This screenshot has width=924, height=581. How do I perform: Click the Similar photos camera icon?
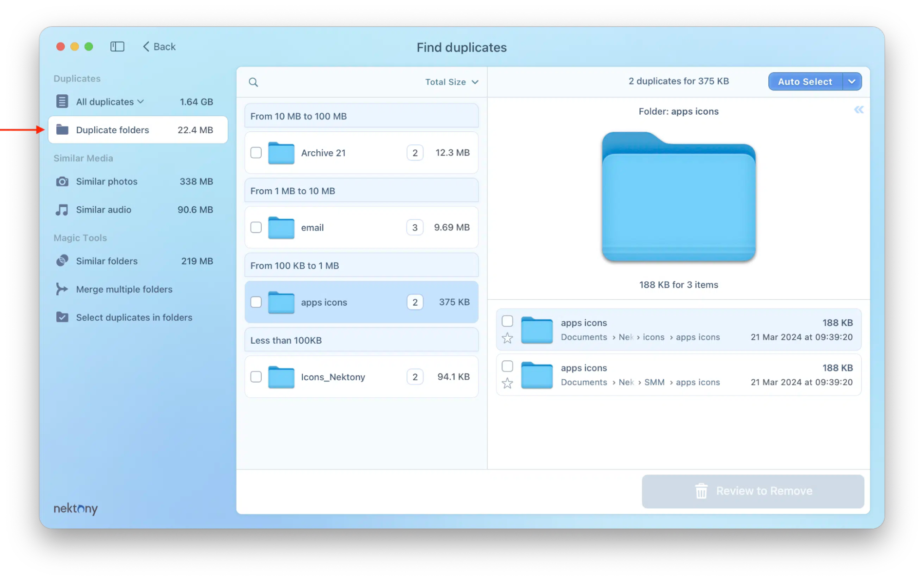62,181
